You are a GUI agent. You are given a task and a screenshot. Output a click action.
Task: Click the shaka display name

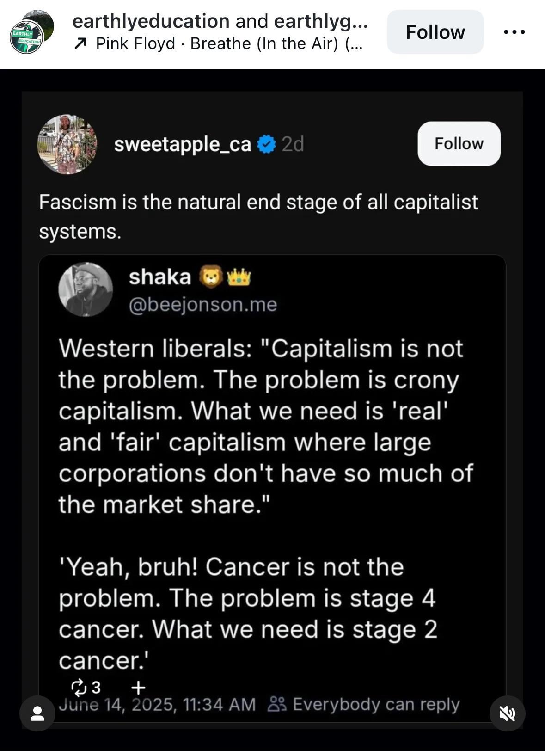click(x=159, y=277)
